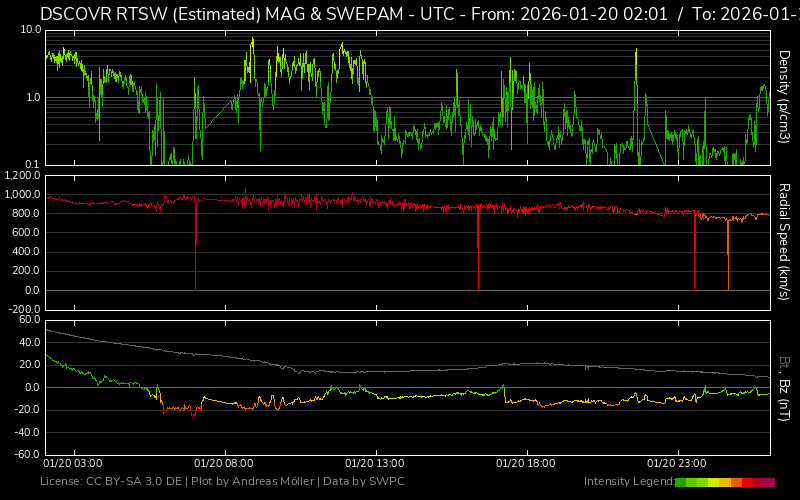This screenshot has width=800, height=500.
Task: Click the 01/20 08:00 time tick label
Action: click(x=223, y=464)
